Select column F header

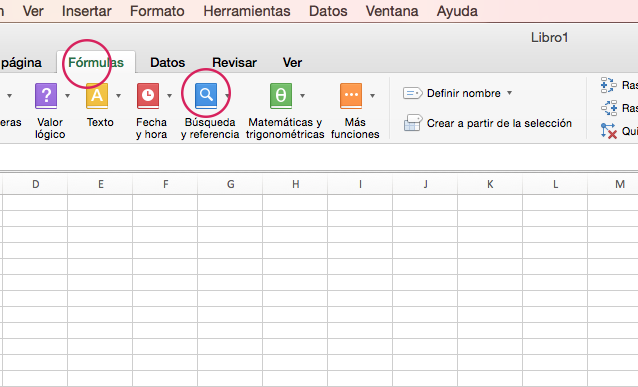click(x=166, y=184)
